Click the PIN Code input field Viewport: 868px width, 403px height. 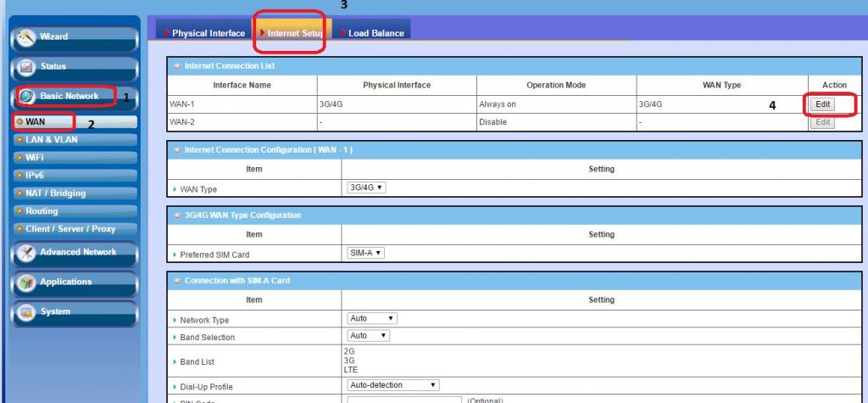click(403, 400)
